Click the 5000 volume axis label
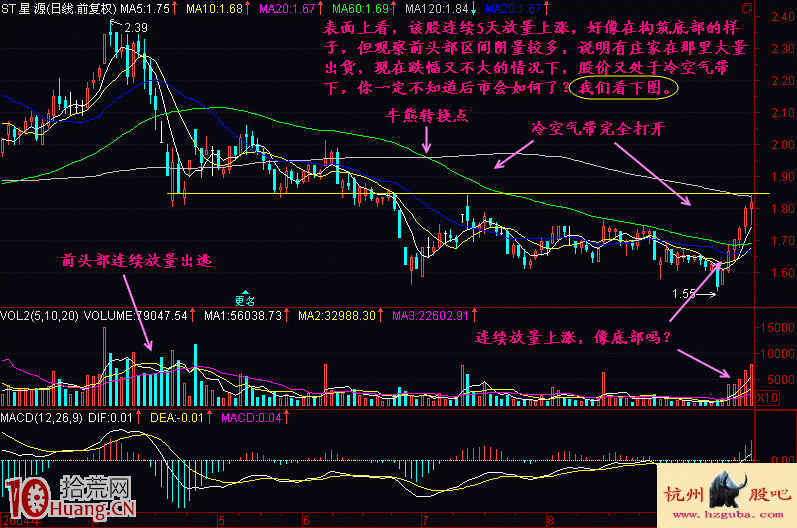The image size is (797, 528). point(780,380)
